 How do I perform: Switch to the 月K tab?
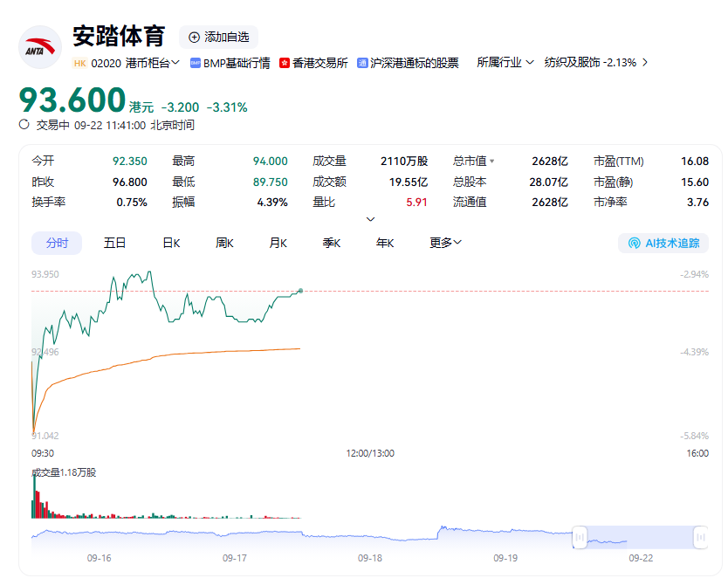[x=278, y=243]
